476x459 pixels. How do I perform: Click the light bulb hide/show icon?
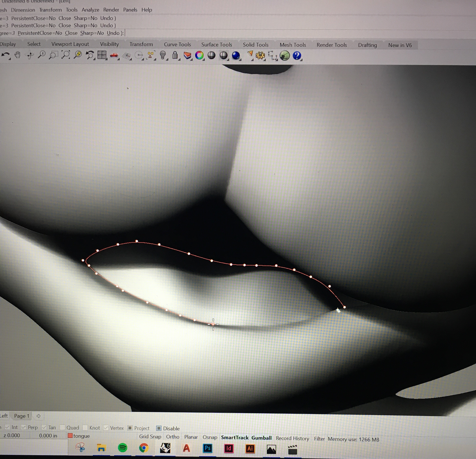[x=163, y=55]
